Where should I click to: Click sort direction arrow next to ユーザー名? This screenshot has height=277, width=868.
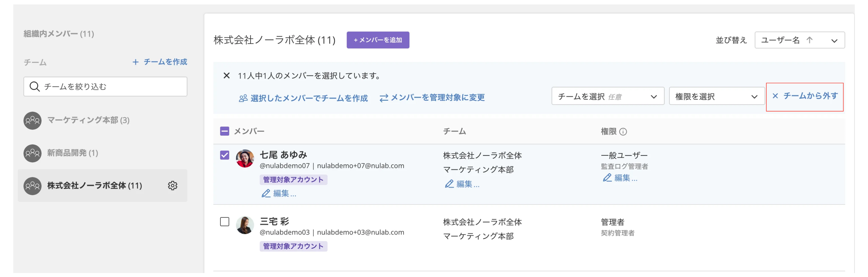[x=809, y=40]
